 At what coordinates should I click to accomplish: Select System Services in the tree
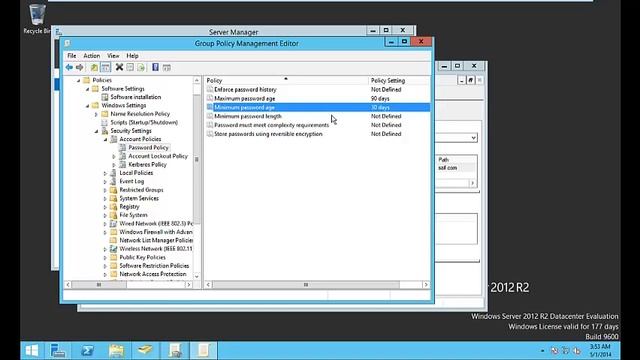click(x=139, y=198)
